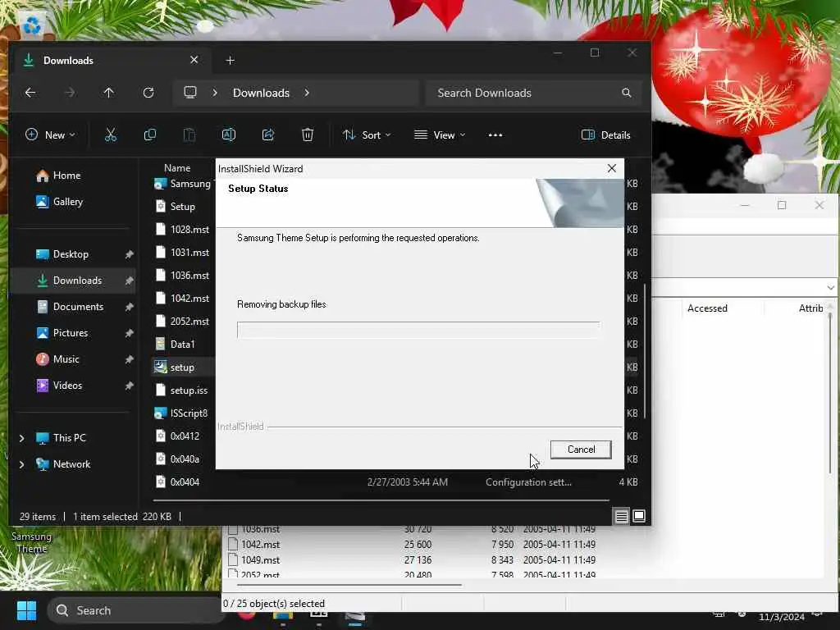Open the Sort dropdown menu

click(x=367, y=135)
